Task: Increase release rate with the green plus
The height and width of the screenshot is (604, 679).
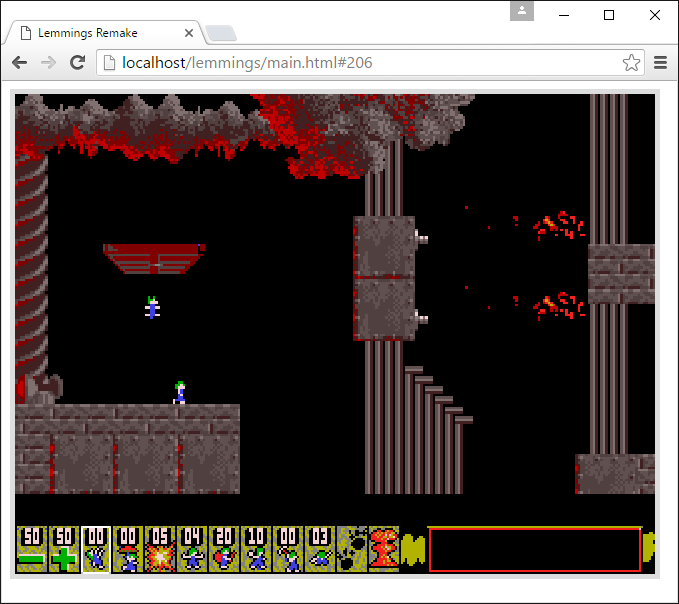Action: click(64, 549)
